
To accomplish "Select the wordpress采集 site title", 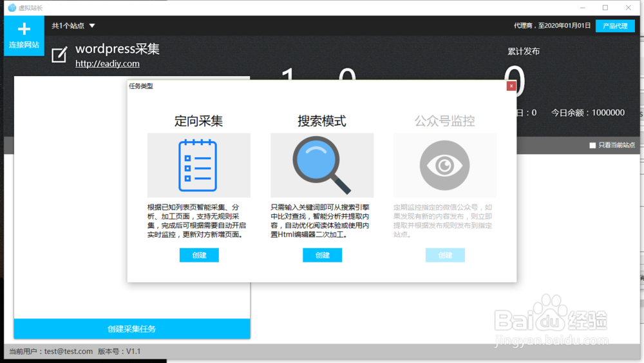I will [117, 49].
